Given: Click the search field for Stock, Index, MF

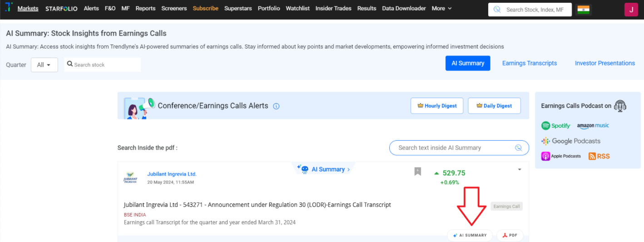Looking at the screenshot, I should tap(530, 10).
